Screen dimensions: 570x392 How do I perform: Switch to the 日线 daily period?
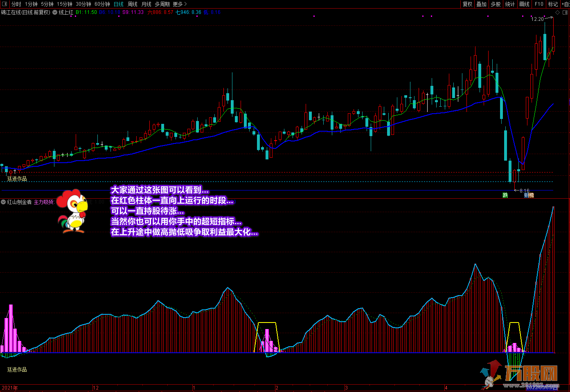[x=118, y=4]
